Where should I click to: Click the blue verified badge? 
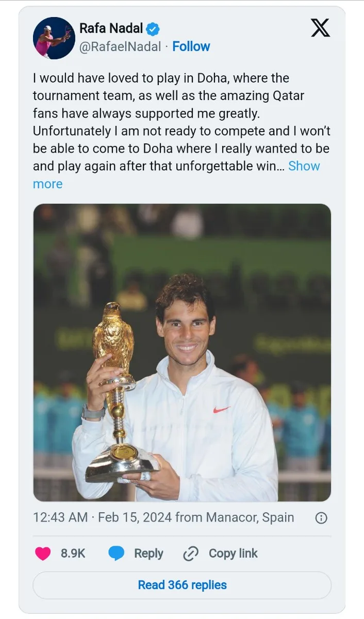coord(153,28)
